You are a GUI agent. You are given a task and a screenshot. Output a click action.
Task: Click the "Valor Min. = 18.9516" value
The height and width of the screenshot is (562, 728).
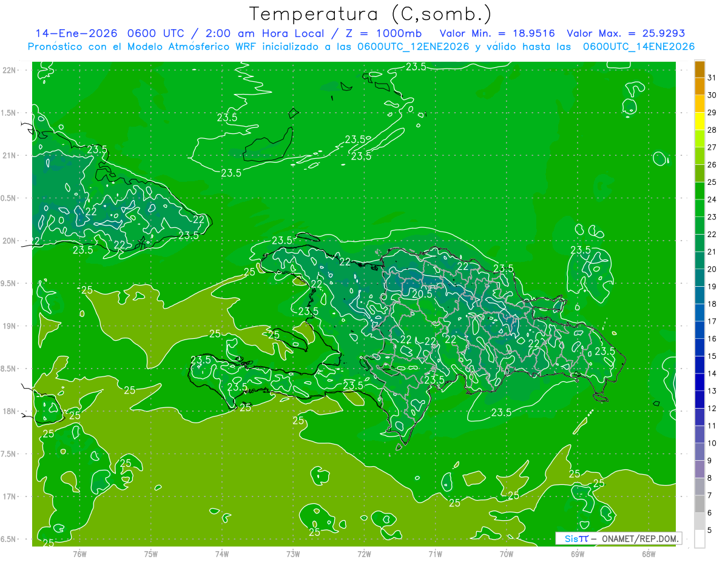(497, 33)
